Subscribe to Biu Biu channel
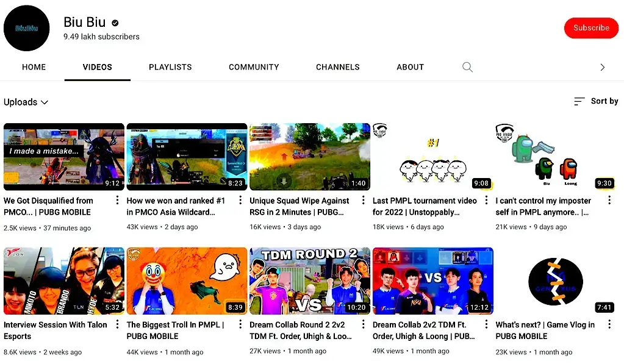Screen dimensions: 624x364 [x=591, y=28]
